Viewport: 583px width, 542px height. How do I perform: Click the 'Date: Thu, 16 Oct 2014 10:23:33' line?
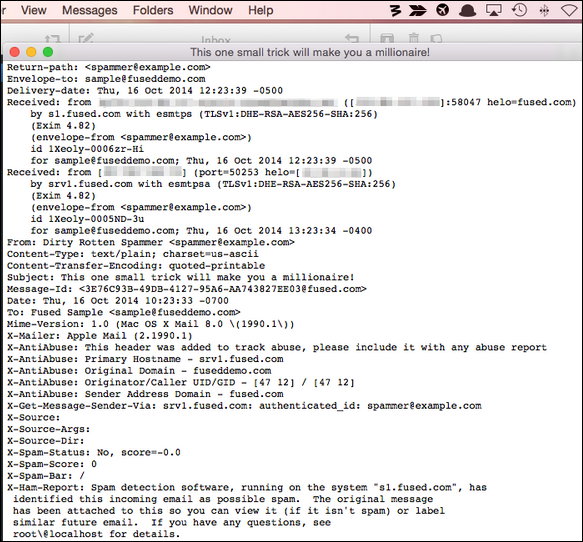point(118,301)
